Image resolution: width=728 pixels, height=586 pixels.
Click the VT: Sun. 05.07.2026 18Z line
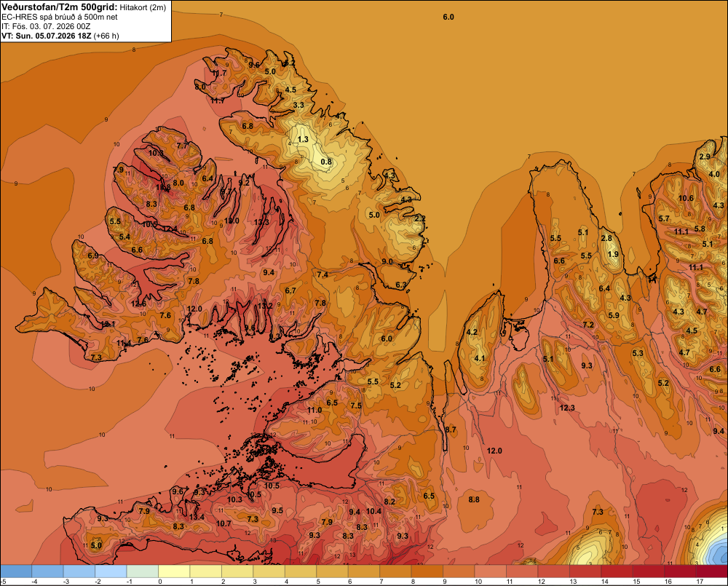click(60, 36)
